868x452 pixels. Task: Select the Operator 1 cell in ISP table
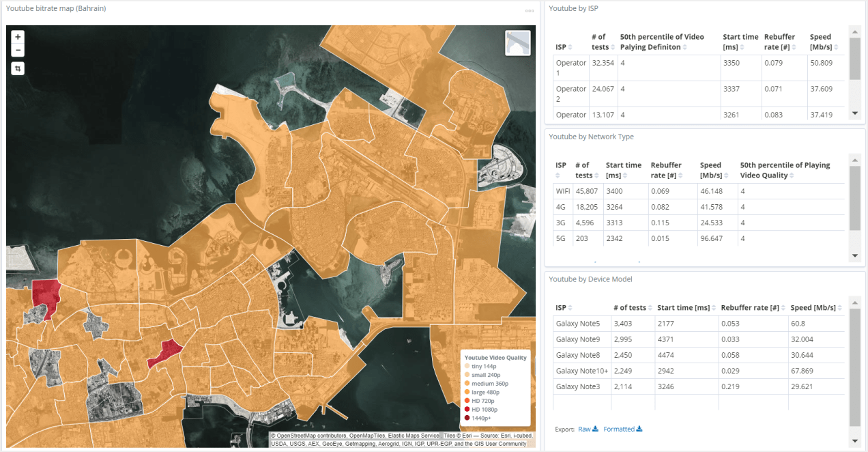571,68
